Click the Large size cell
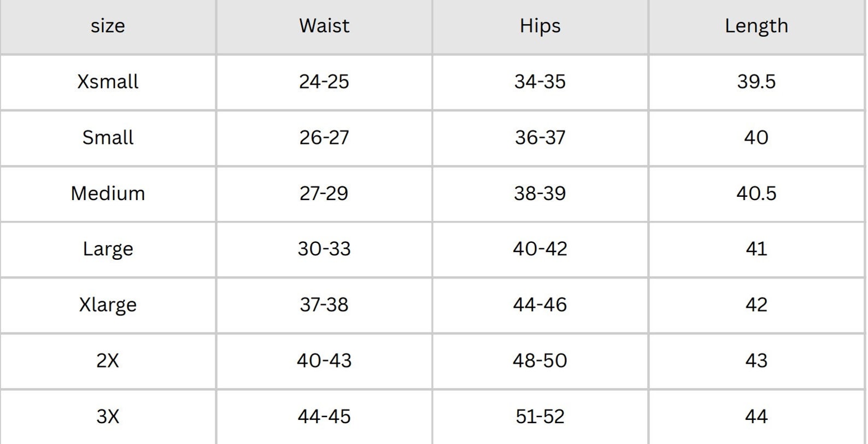Viewport: 868px width, 444px height. coord(108,249)
